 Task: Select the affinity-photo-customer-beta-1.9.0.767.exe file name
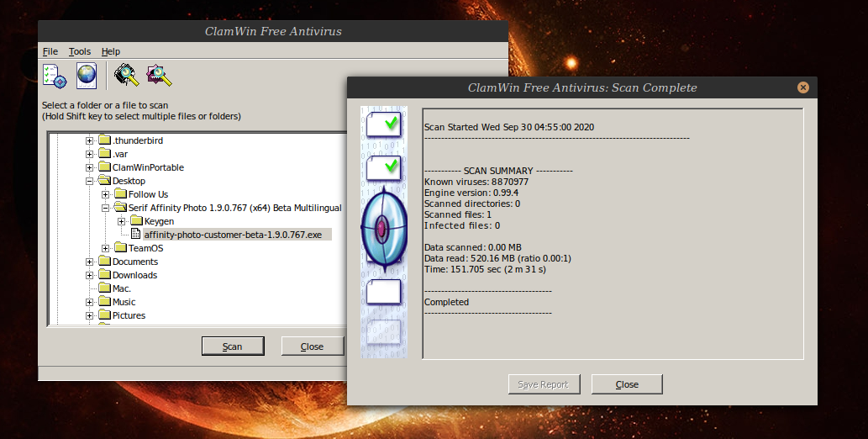[x=233, y=235]
